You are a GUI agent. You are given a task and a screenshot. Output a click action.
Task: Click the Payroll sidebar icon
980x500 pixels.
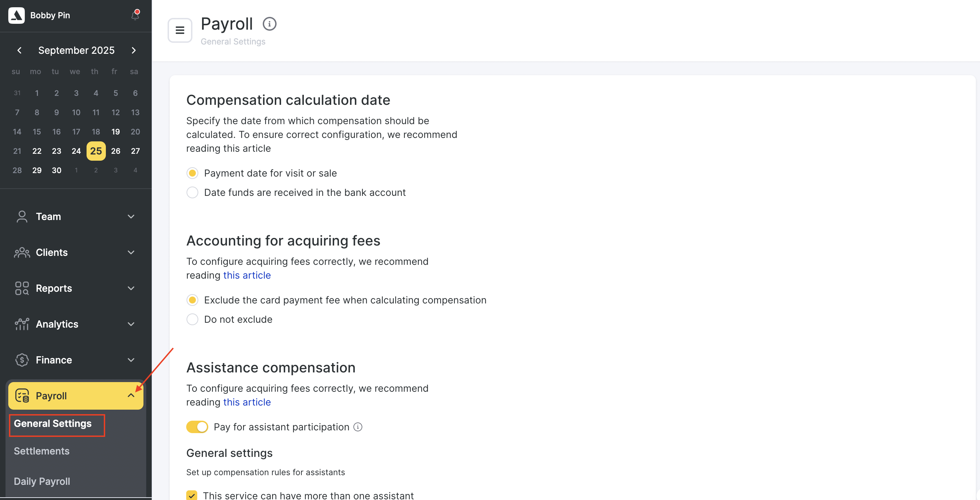coord(22,396)
